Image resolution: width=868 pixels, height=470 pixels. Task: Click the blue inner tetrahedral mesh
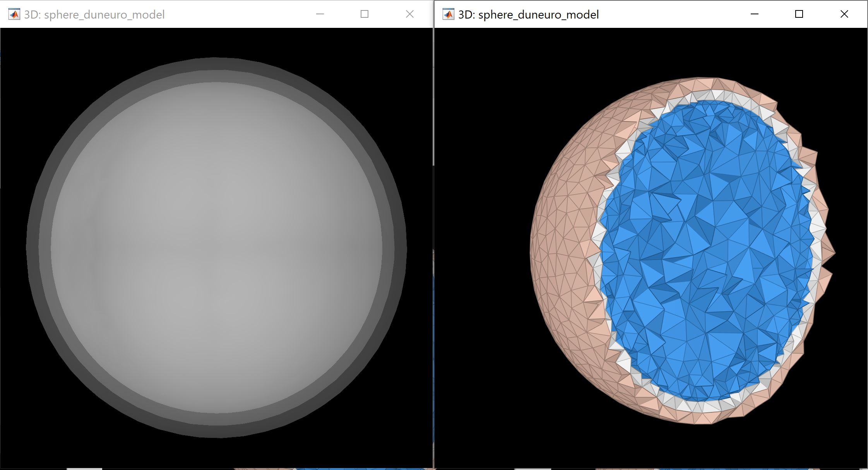pos(704,251)
